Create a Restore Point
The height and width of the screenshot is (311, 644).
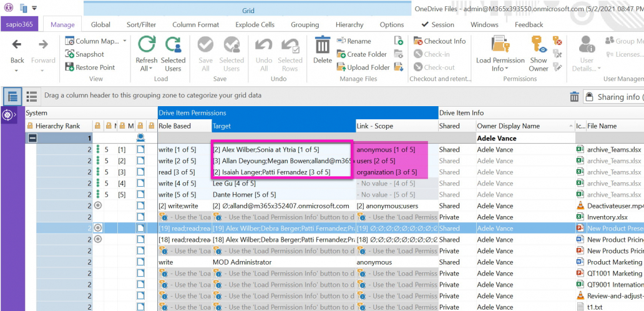point(89,67)
